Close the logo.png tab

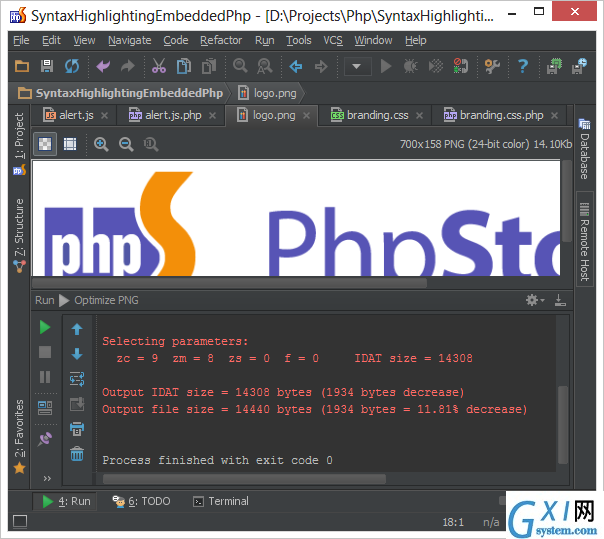[306, 115]
